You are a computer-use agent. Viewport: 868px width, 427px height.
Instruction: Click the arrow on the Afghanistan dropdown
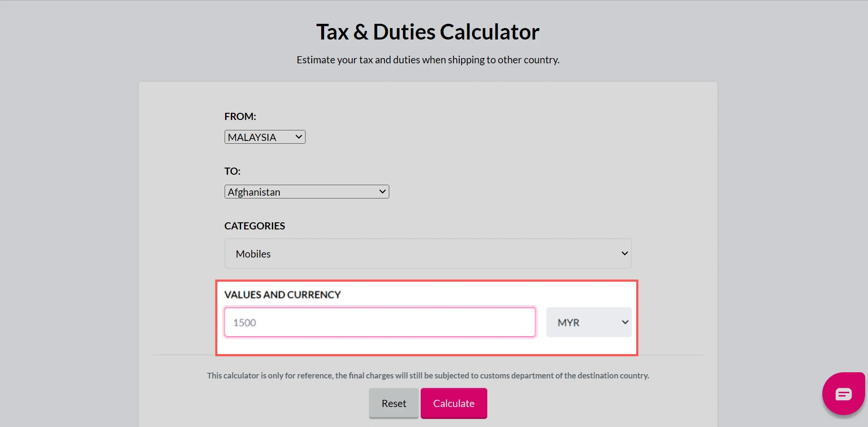[382, 191]
